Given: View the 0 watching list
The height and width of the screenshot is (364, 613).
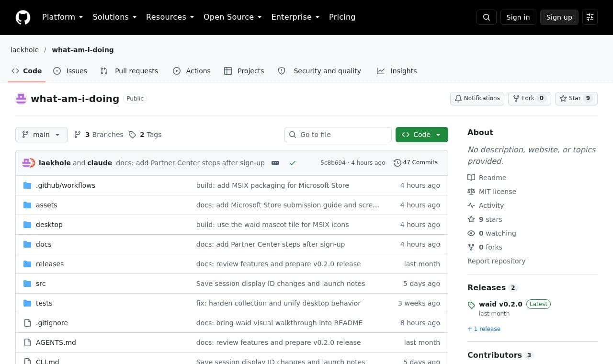Looking at the screenshot, I should tap(492, 233).
